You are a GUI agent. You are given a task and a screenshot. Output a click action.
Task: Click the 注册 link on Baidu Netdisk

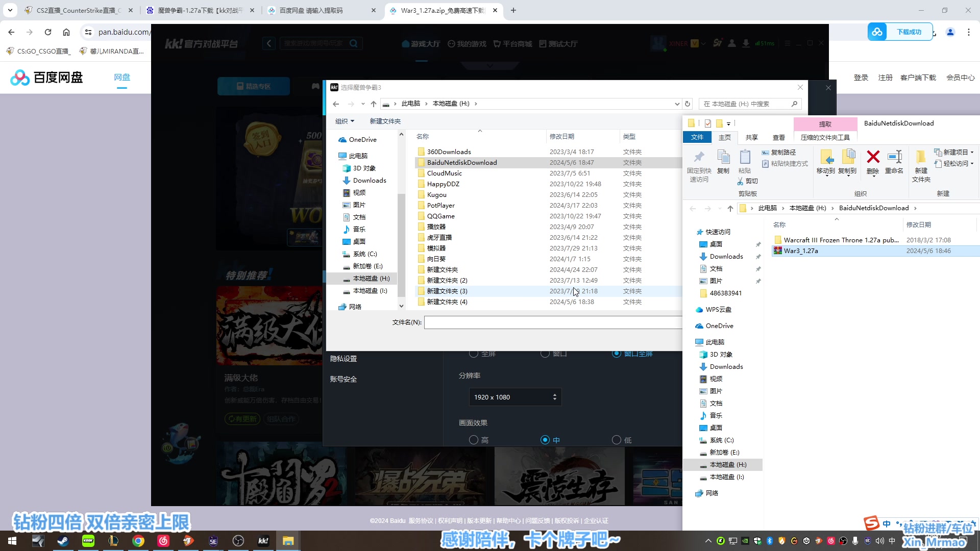point(886,78)
